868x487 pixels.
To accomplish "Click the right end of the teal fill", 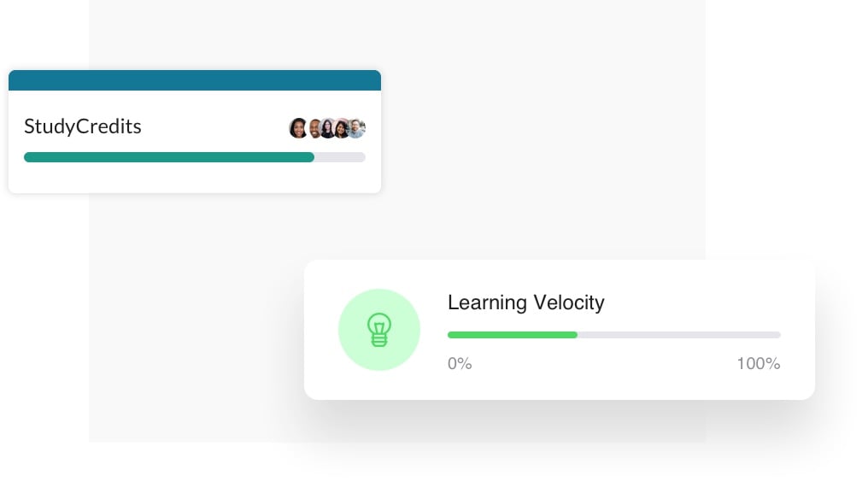I will pos(310,157).
